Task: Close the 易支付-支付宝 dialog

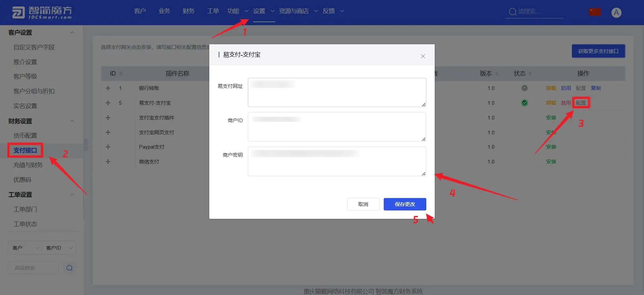Action: point(423,56)
